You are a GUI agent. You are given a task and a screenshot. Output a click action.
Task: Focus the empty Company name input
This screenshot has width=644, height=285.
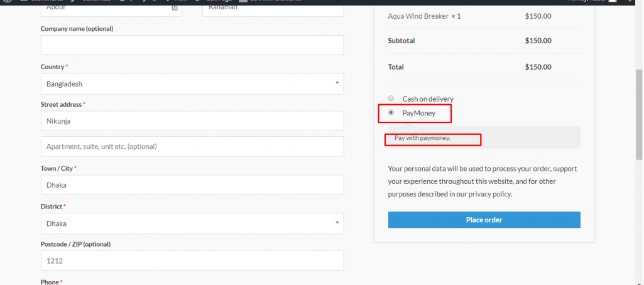coord(192,45)
